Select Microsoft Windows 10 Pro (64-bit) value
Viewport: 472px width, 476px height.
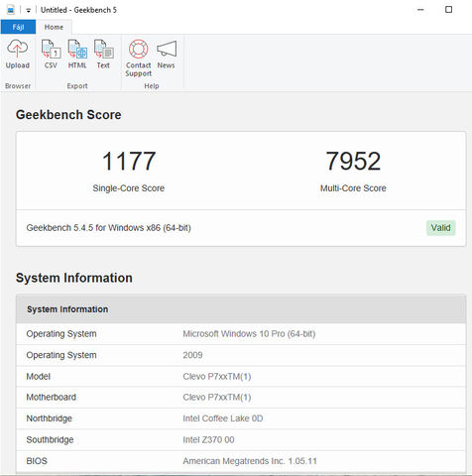(x=249, y=334)
